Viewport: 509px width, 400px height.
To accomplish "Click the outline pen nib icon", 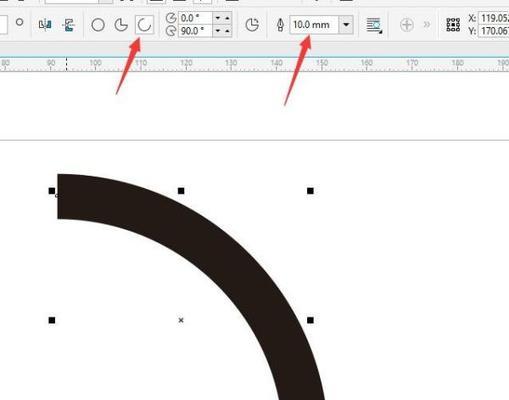I will tap(280, 25).
